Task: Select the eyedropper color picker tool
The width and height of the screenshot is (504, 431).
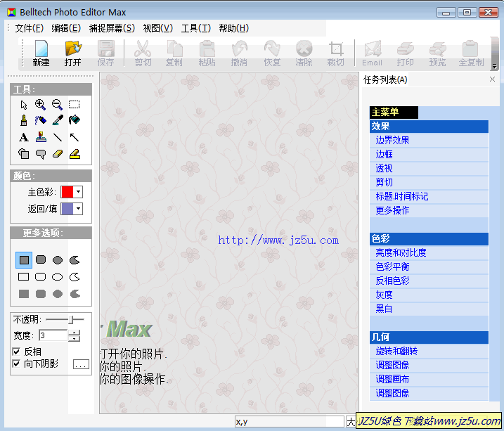Action: click(x=58, y=120)
